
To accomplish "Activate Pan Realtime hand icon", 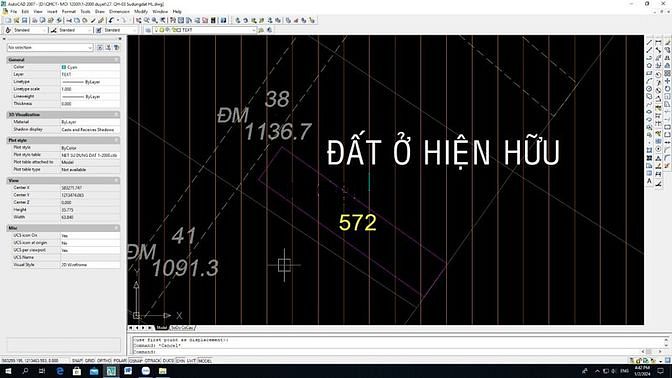I will [x=138, y=20].
